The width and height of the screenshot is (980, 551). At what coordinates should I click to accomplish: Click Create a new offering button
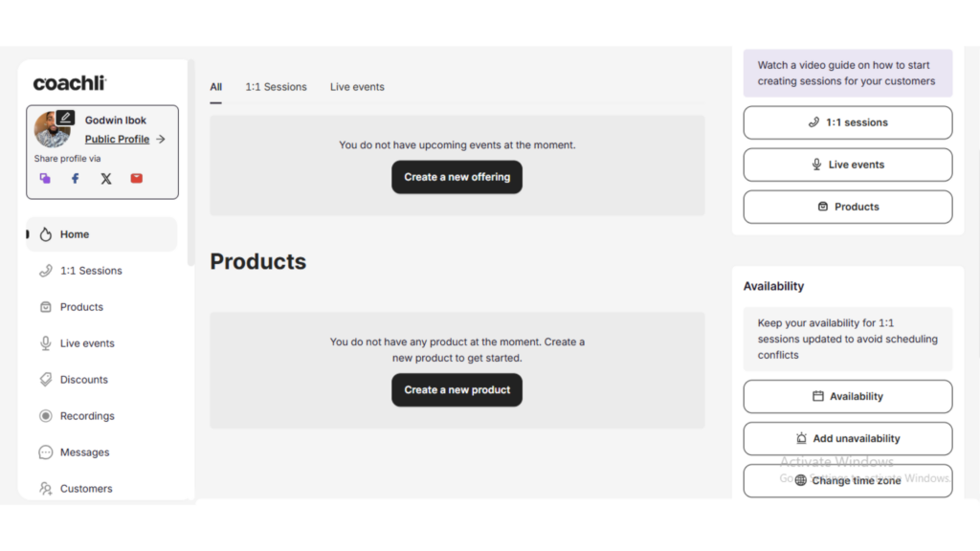[457, 177]
